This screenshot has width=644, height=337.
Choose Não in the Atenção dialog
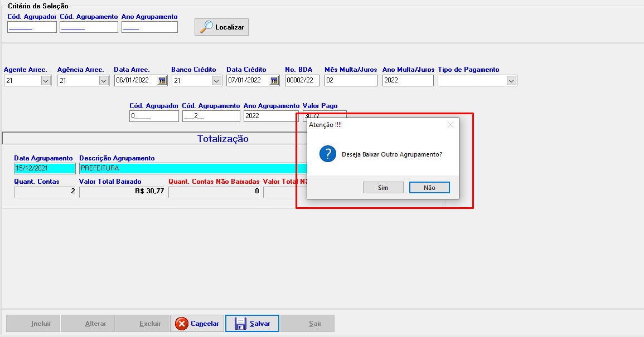pos(429,188)
